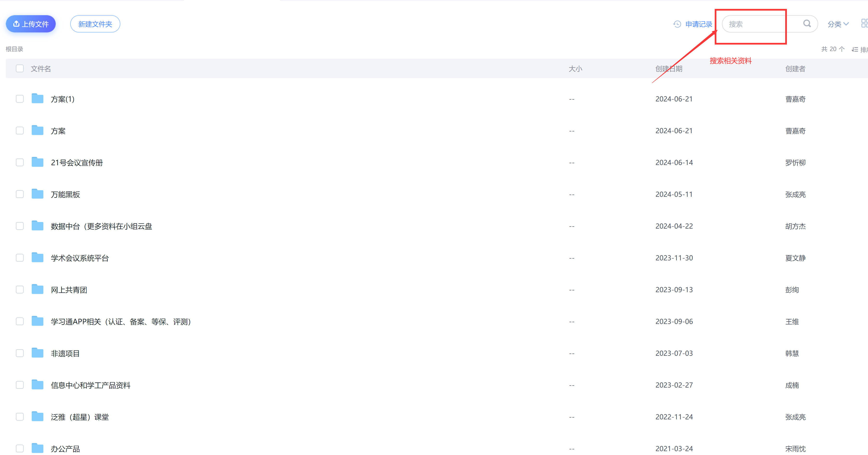Open the 网上共青团 folder icon
This screenshot has height=455, width=868.
[37, 289]
